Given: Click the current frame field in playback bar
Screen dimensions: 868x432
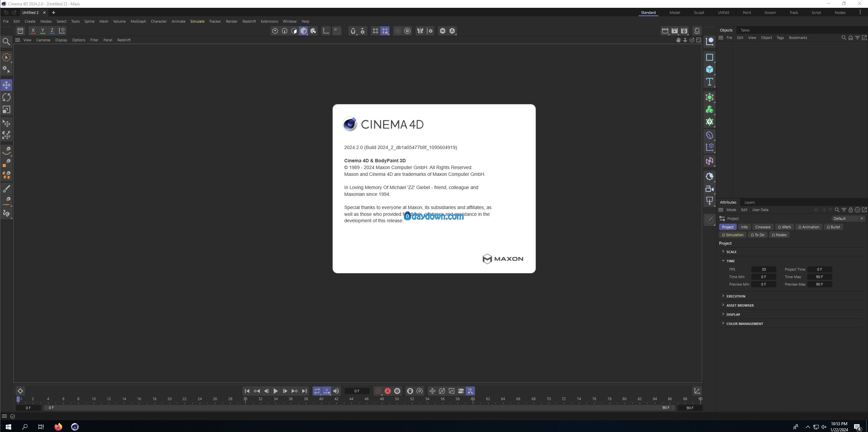Looking at the screenshot, I should [357, 391].
